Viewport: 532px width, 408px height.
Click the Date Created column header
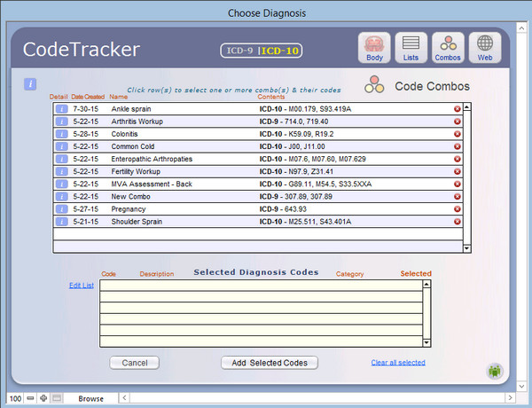coord(88,97)
